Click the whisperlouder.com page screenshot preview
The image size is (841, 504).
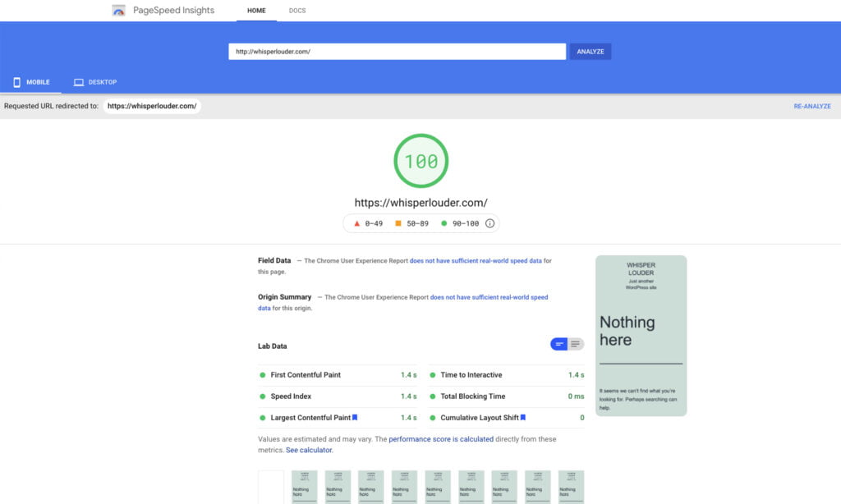point(641,336)
